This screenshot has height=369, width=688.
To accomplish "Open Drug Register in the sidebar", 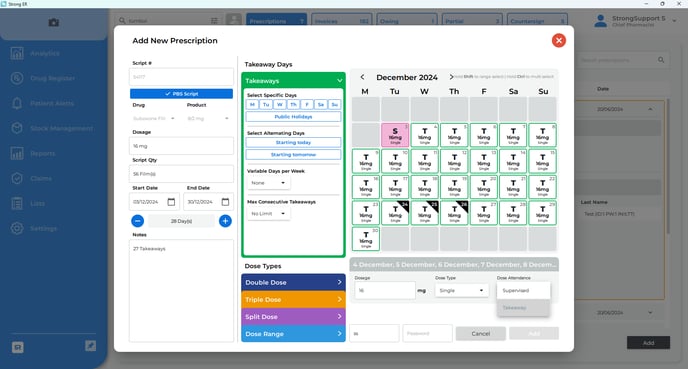I will tap(52, 78).
